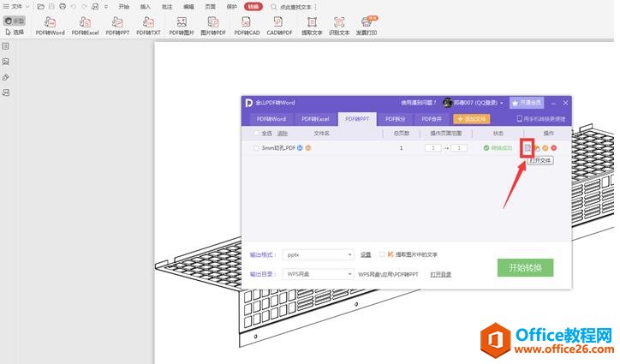Click the orange badge next to 3mm切孔.PDF
Screen dimensions: 620x364
tap(308, 148)
